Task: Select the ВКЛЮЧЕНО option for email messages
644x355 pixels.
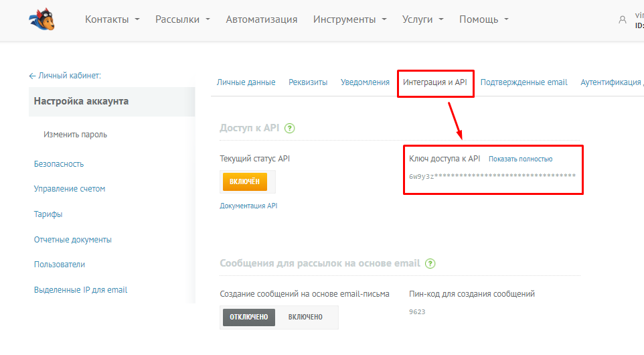Action: pos(305,317)
